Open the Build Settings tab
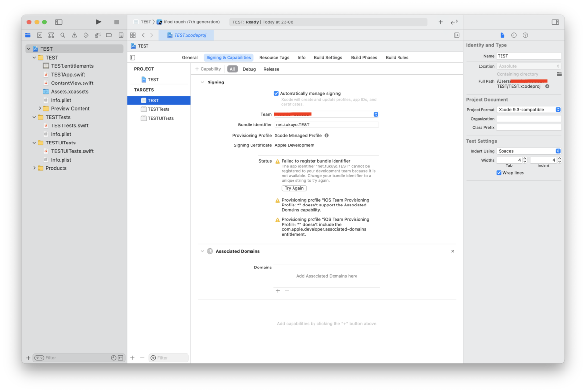 pyautogui.click(x=328, y=58)
